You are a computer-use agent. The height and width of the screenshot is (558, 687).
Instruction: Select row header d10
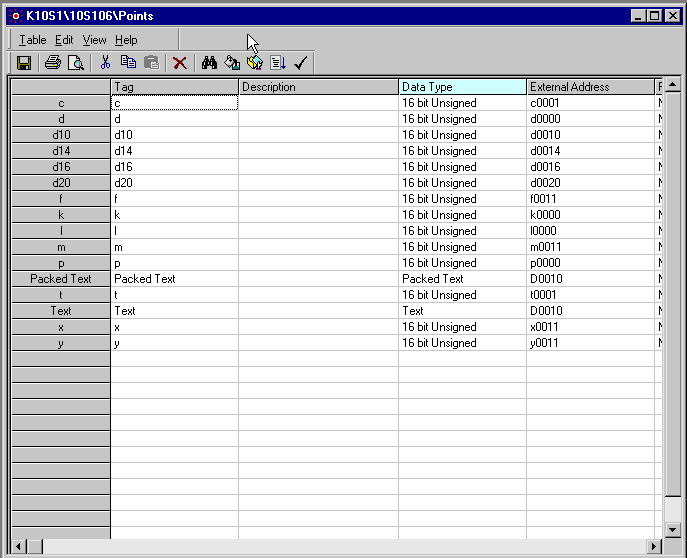pos(61,135)
